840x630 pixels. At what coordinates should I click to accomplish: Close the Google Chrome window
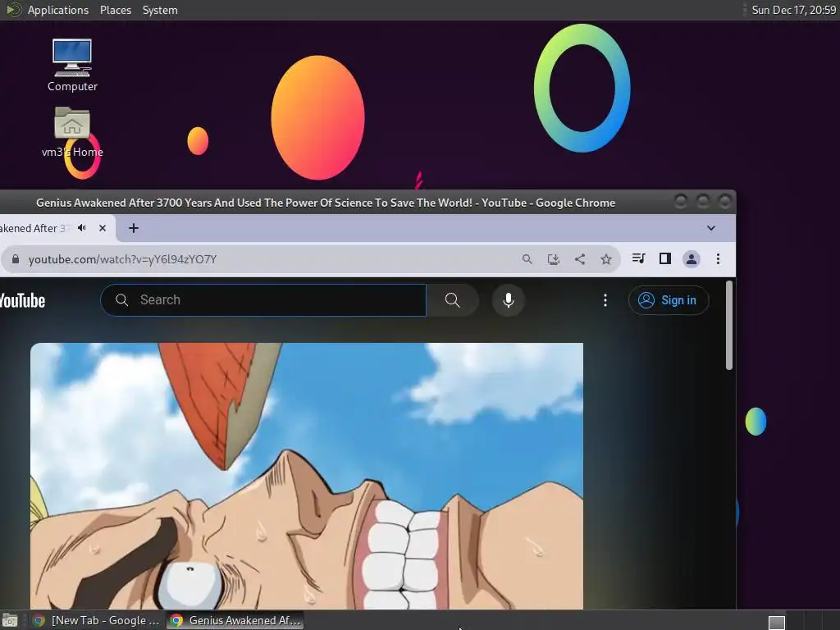pos(724,202)
